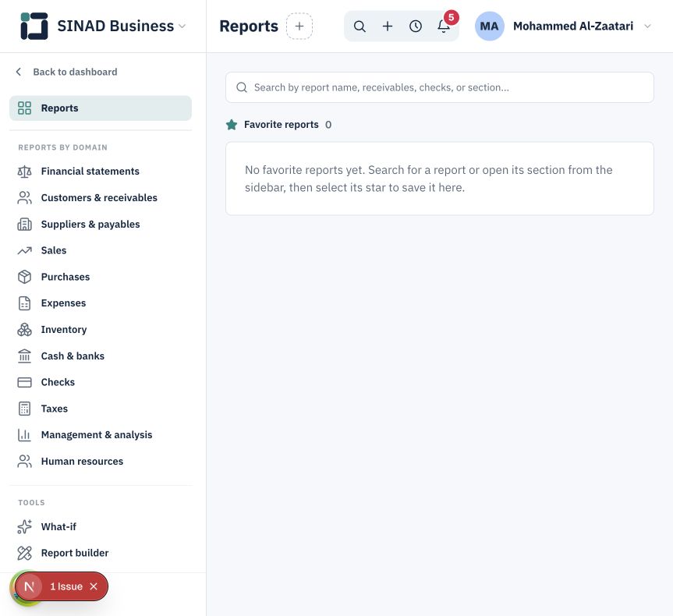Viewport: 673px width, 616px height.
Task: Open notifications bell with 5 badge
Action: tap(444, 27)
